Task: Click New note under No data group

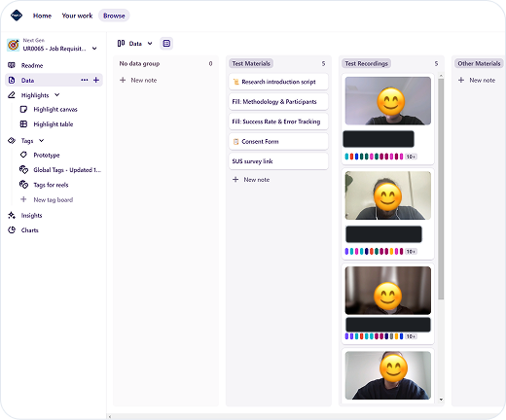Action: 144,80
